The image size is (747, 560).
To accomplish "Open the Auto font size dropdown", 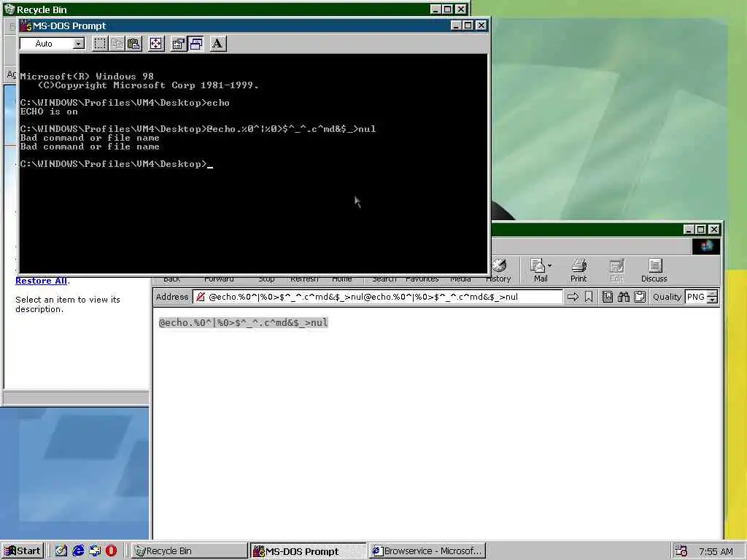I will [79, 44].
